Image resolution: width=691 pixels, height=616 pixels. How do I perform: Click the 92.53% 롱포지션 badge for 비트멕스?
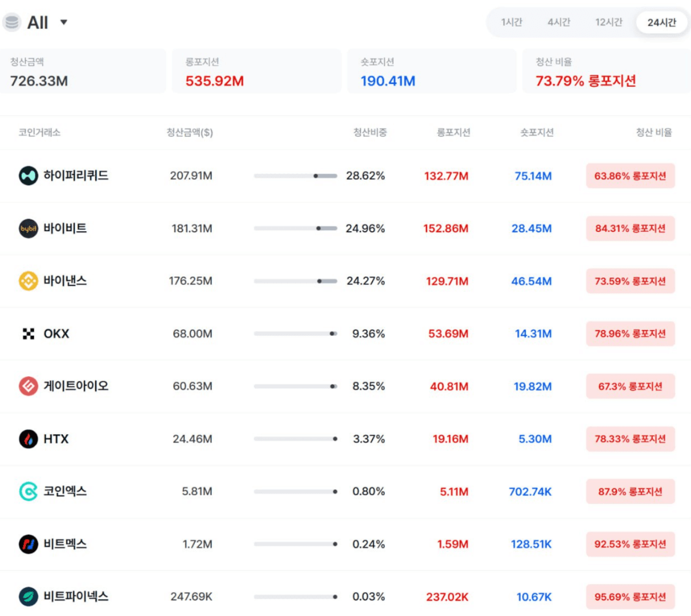pos(630,544)
